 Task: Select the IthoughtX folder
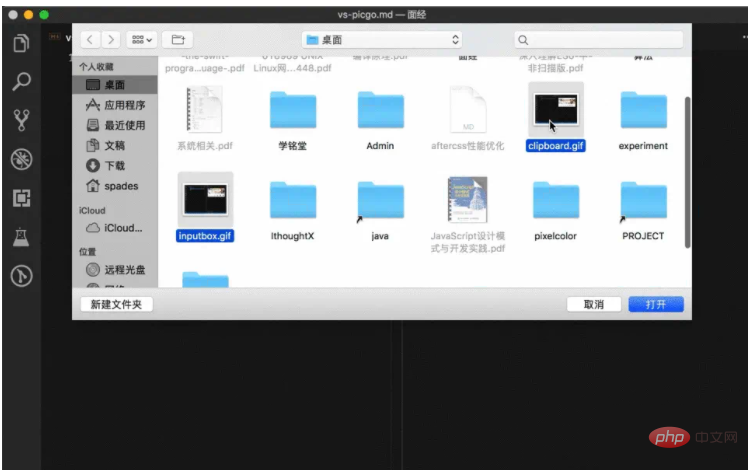tap(293, 200)
